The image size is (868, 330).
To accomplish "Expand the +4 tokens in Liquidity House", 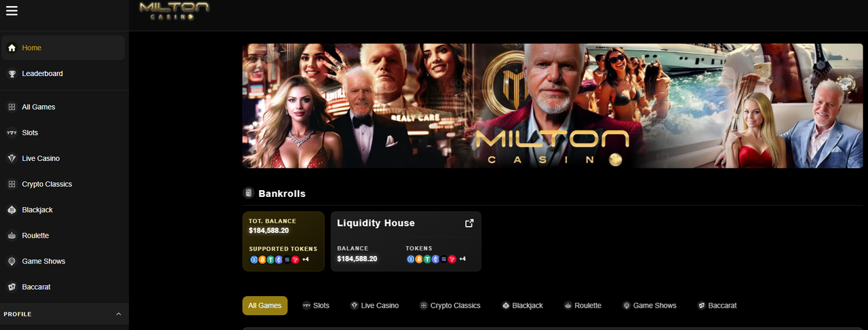I will tap(462, 259).
